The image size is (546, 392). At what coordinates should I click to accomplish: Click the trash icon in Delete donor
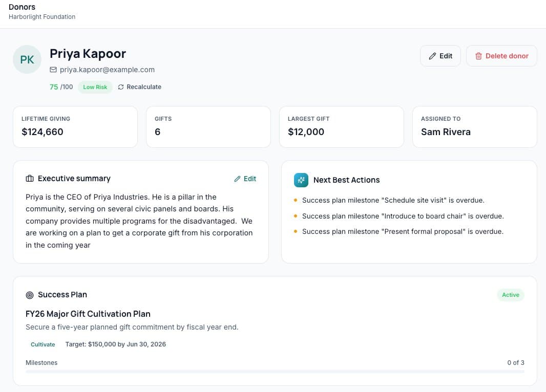[479, 56]
